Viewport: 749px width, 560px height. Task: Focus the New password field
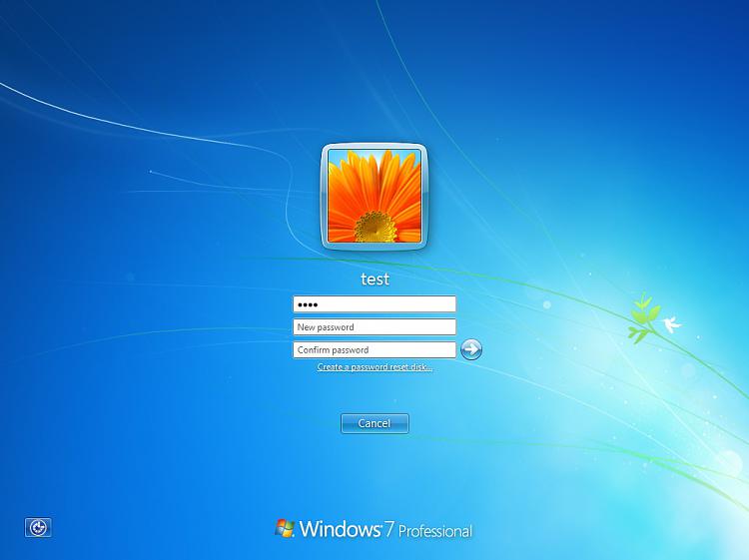(374, 327)
